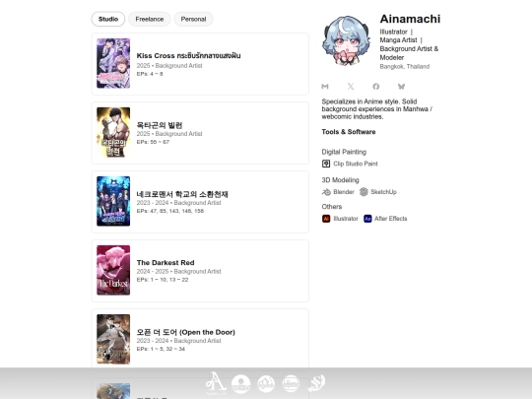This screenshot has height=399, width=532.
Task: Click the 'EPs: 4 ~ 8' text
Action: click(x=150, y=74)
